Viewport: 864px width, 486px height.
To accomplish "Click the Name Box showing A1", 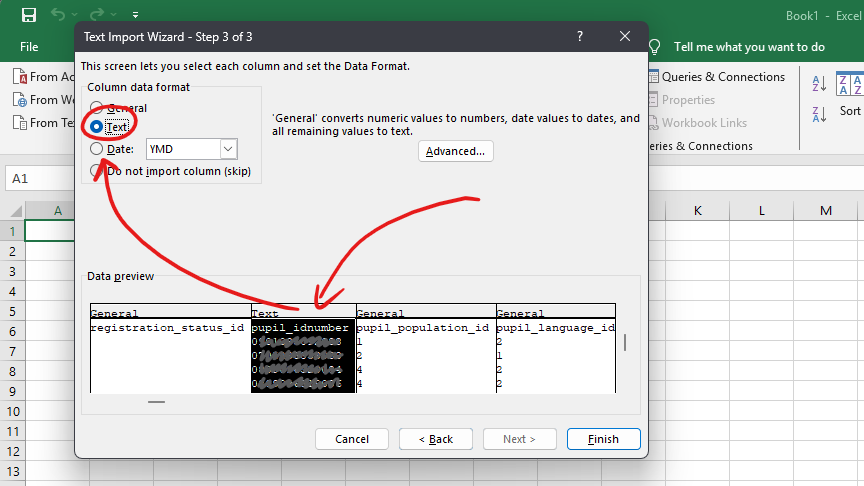I will [40, 178].
